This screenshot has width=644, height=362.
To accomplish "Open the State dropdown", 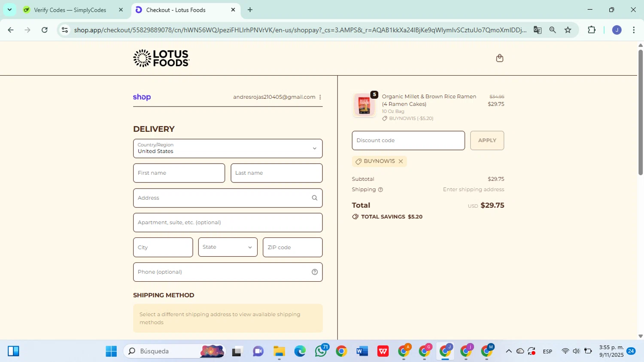I will [228, 247].
